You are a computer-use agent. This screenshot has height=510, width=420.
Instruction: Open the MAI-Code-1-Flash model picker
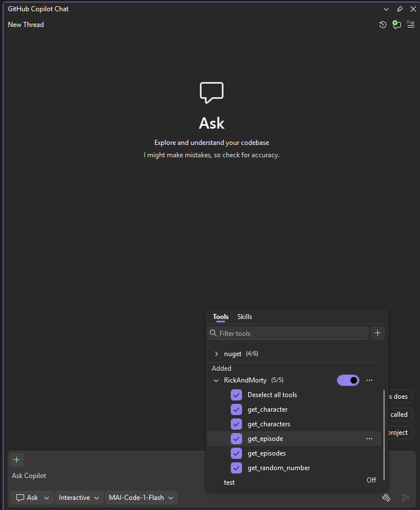pyautogui.click(x=141, y=498)
